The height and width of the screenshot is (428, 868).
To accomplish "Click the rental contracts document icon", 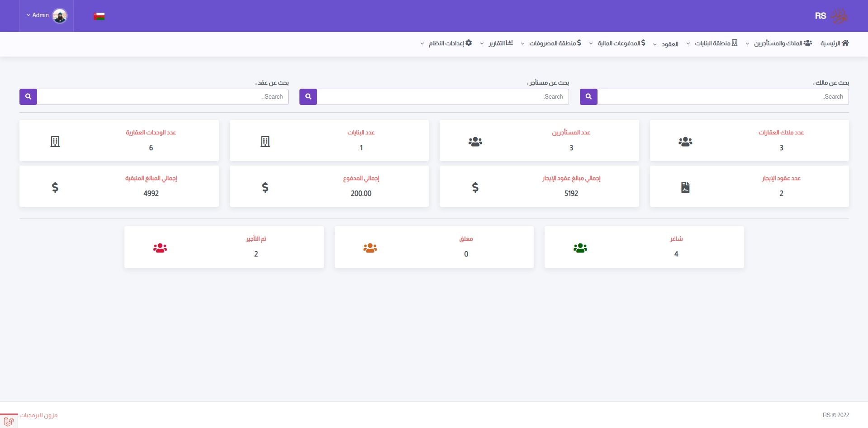I will click(685, 187).
